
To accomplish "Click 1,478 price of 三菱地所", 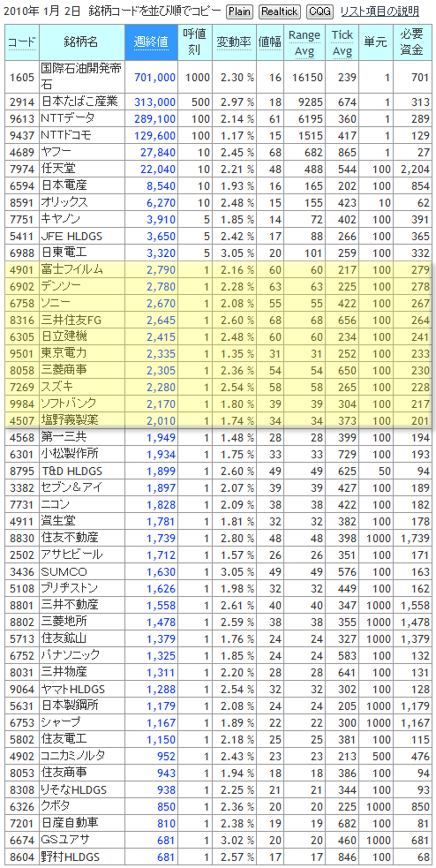I will [x=161, y=621].
